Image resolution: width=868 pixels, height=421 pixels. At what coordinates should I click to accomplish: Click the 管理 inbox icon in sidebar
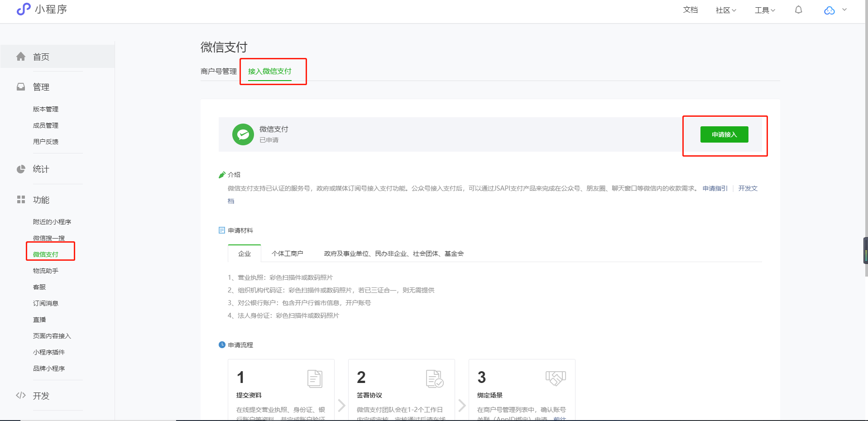pyautogui.click(x=21, y=87)
